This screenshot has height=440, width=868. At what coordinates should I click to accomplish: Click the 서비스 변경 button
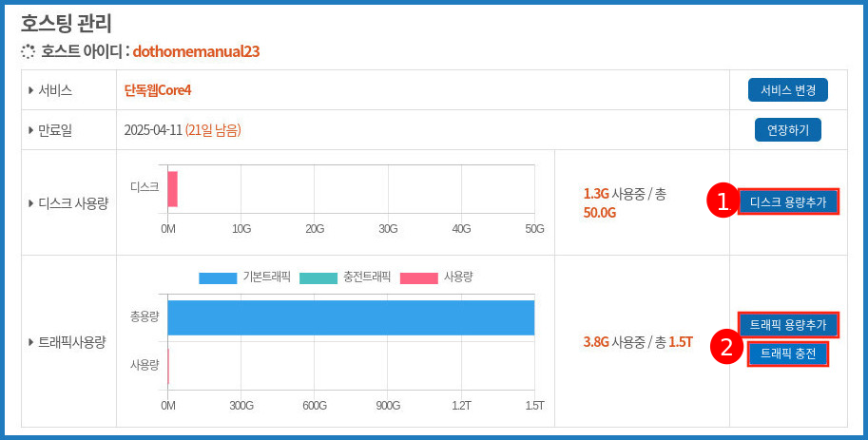787,90
